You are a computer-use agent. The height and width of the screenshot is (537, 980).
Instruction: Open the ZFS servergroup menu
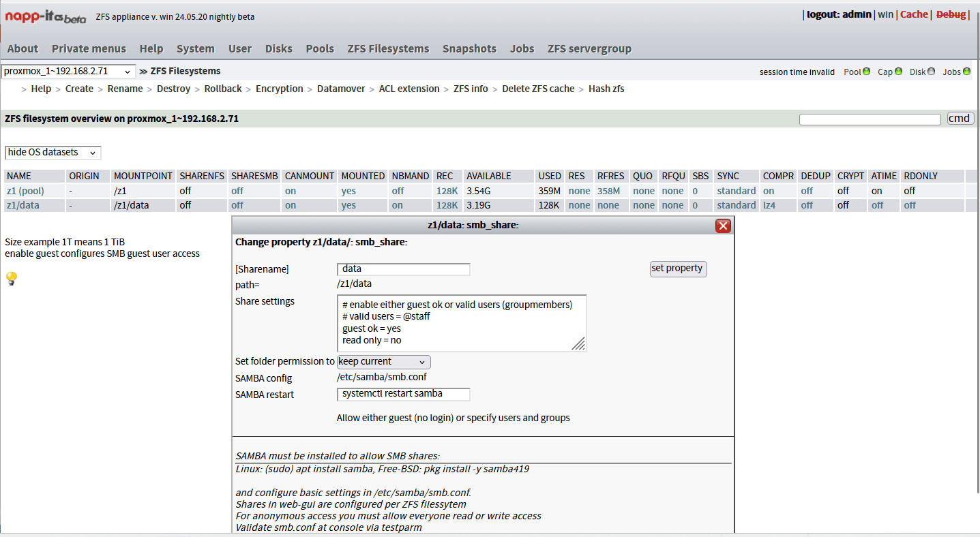click(589, 48)
